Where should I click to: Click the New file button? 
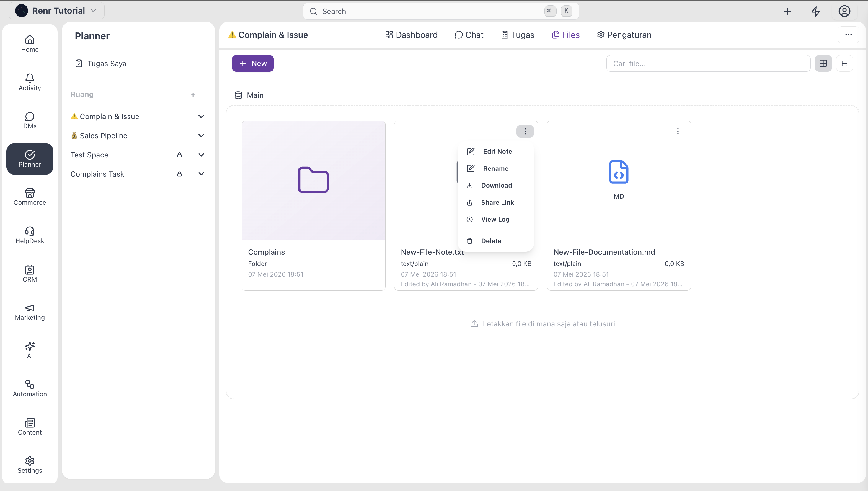[253, 64]
